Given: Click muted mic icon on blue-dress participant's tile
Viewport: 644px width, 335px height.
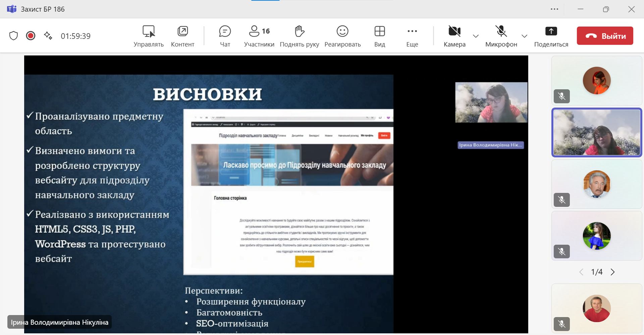Looking at the screenshot, I should pyautogui.click(x=562, y=252).
